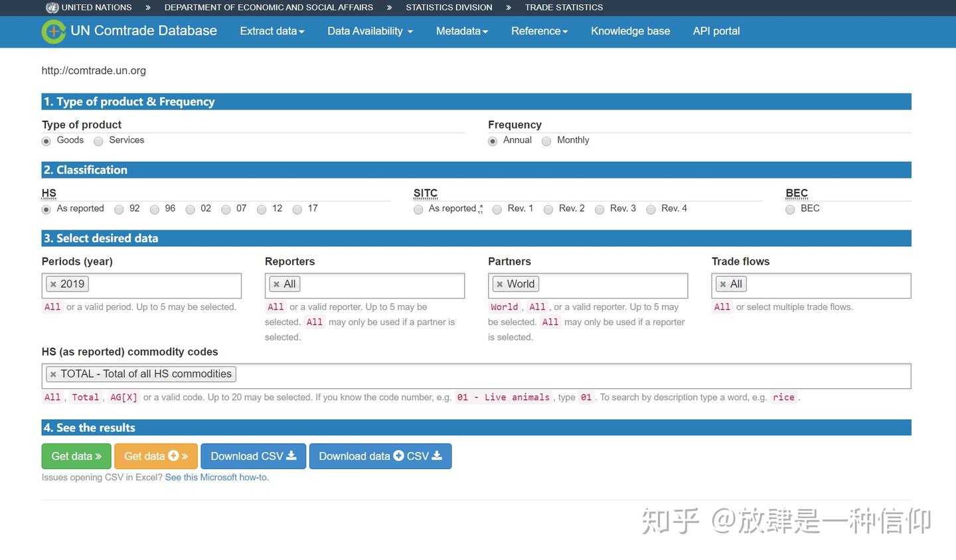Select HS 17 classification
The width and height of the screenshot is (956, 560).
(297, 210)
